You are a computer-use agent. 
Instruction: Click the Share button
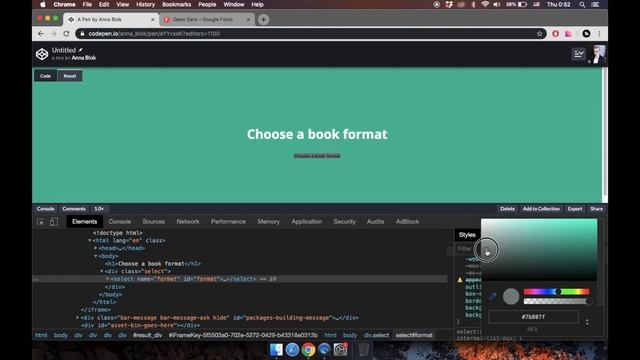[x=596, y=209]
